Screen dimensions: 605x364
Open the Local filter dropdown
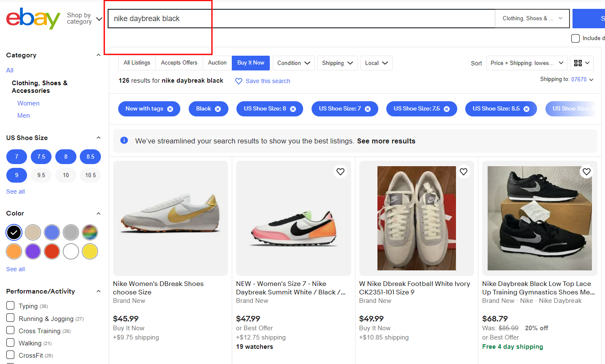click(376, 63)
